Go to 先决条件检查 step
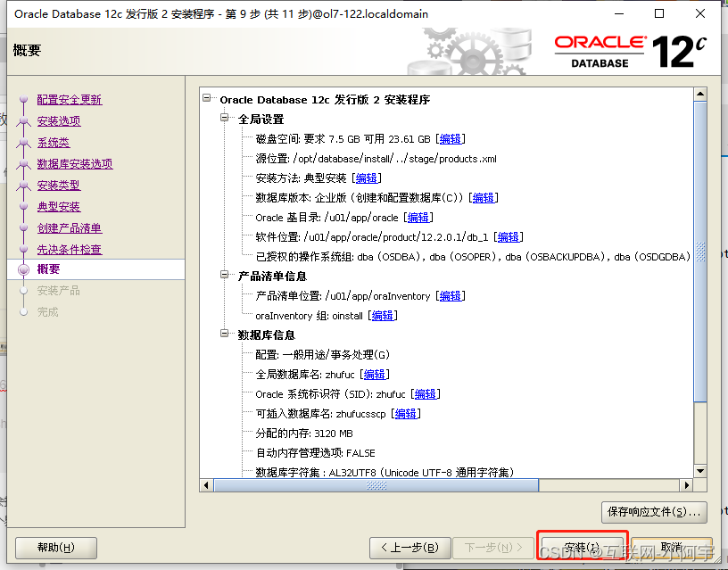 (x=70, y=249)
